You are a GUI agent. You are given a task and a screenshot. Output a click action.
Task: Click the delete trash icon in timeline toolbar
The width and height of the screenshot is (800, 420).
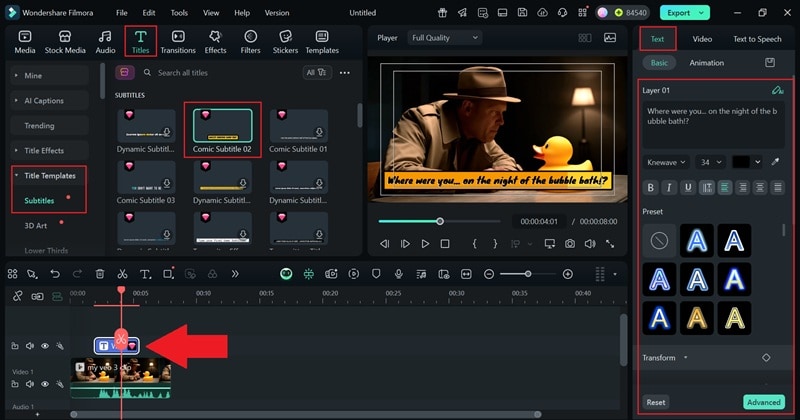(100, 274)
